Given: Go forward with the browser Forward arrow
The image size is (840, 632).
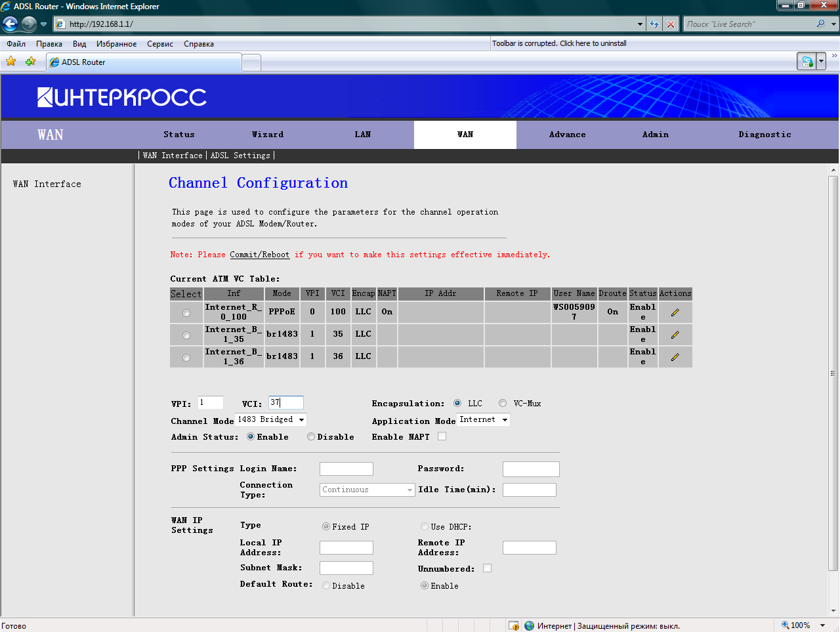Looking at the screenshot, I should (x=29, y=24).
